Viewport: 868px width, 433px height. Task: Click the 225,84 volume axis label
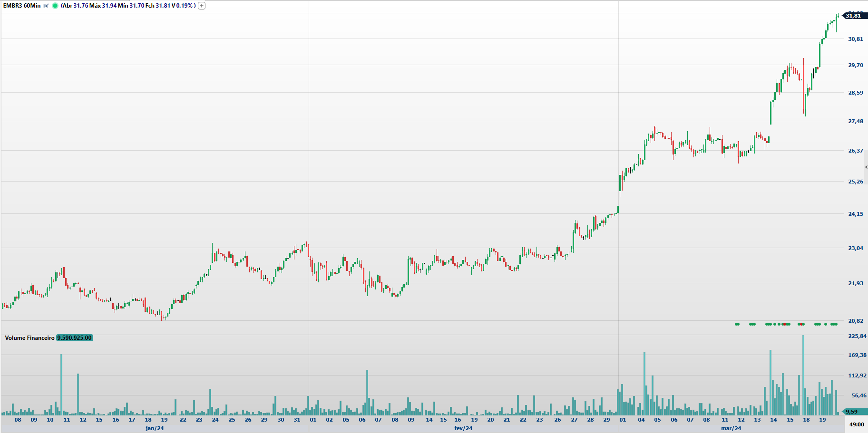point(857,336)
